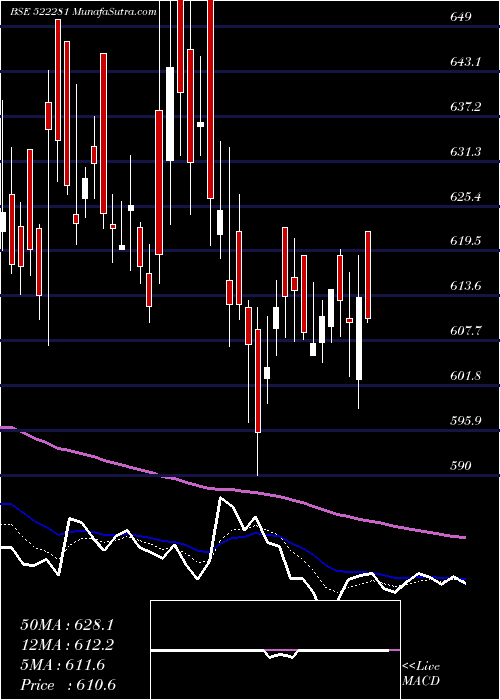Click the BSE 522281 MunafaSutra.com title
Viewport: 500px width, 700px height.
[83, 12]
